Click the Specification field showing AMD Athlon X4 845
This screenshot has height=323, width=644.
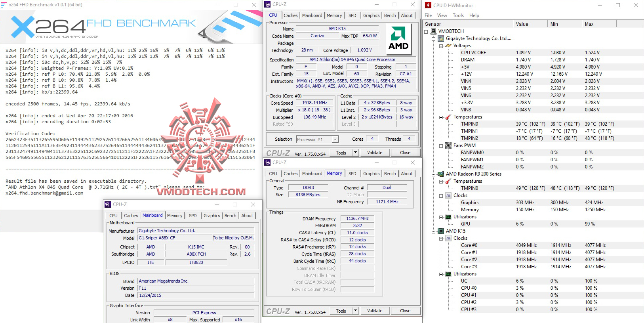click(x=356, y=60)
